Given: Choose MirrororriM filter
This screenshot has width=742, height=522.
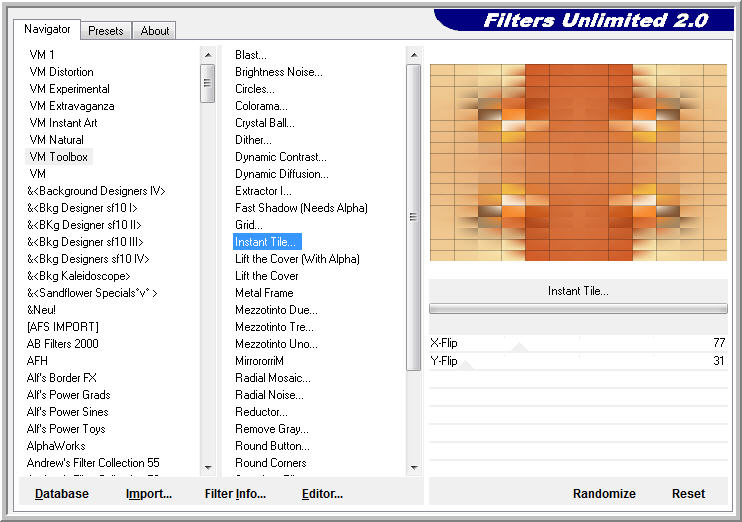Looking at the screenshot, I should [x=259, y=361].
